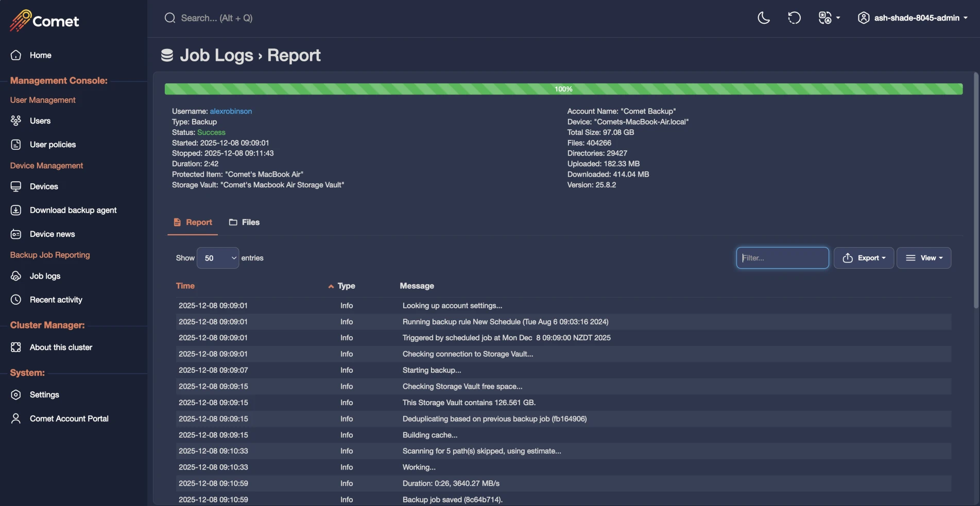This screenshot has width=980, height=506.
Task: Open the Show 50 entries selector
Action: pos(218,258)
